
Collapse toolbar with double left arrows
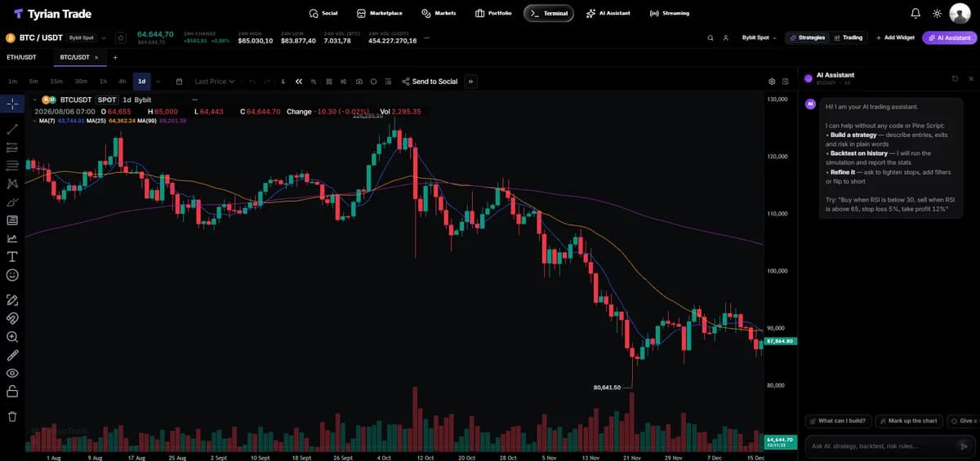299,82
